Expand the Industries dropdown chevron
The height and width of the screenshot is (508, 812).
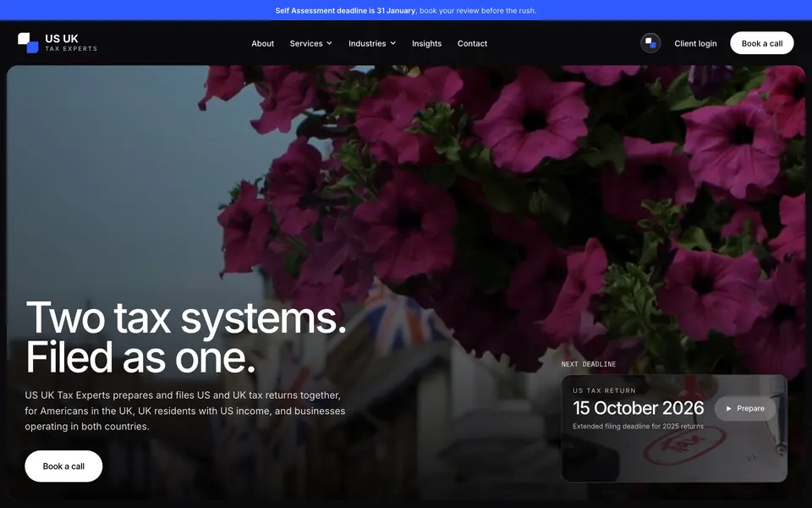click(x=393, y=43)
